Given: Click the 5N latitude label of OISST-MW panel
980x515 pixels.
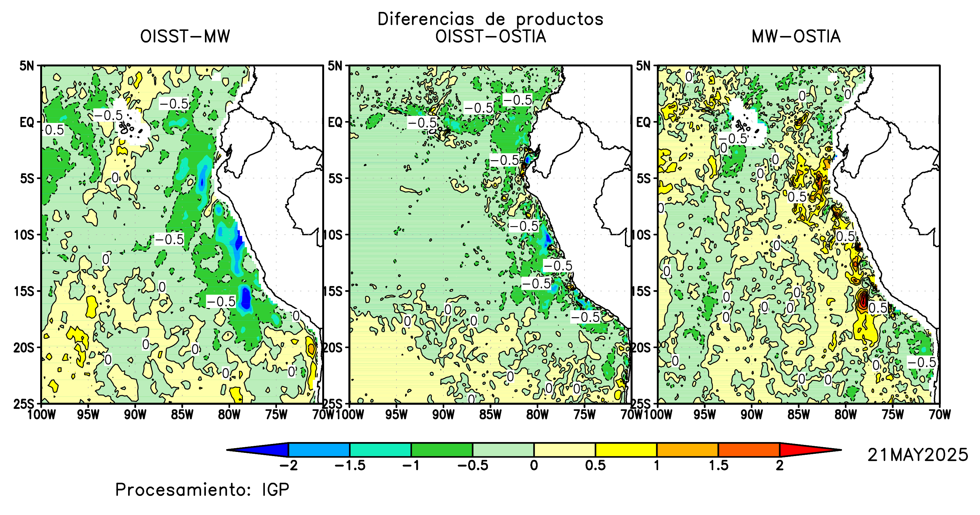Looking at the screenshot, I should (27, 66).
